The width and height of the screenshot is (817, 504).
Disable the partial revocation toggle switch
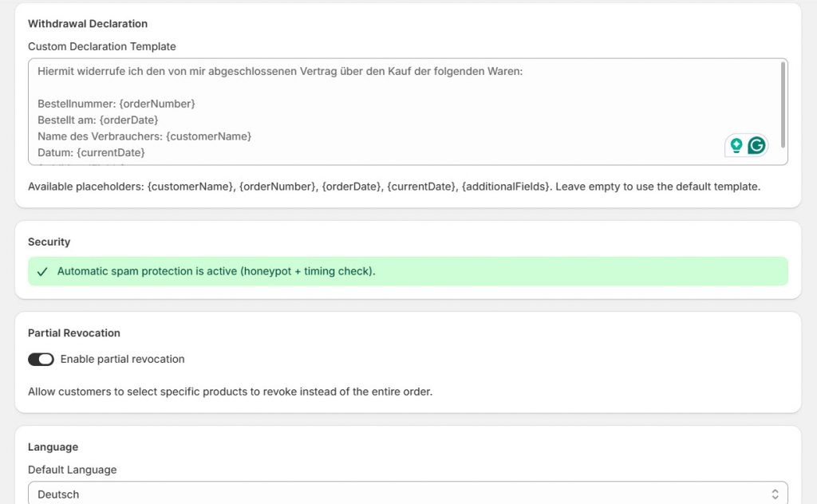(x=41, y=360)
